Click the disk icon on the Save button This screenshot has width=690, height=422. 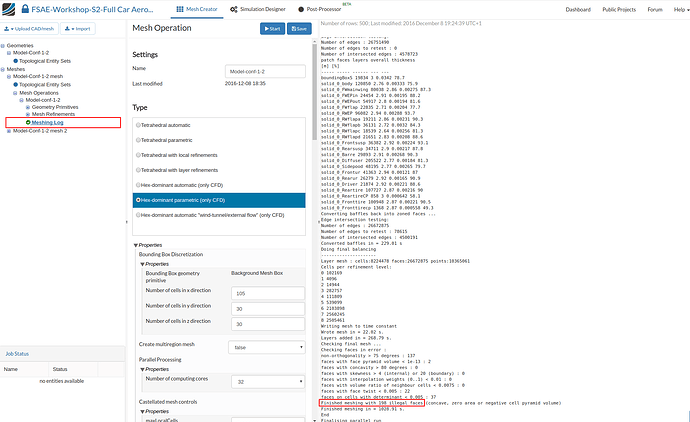coord(294,29)
